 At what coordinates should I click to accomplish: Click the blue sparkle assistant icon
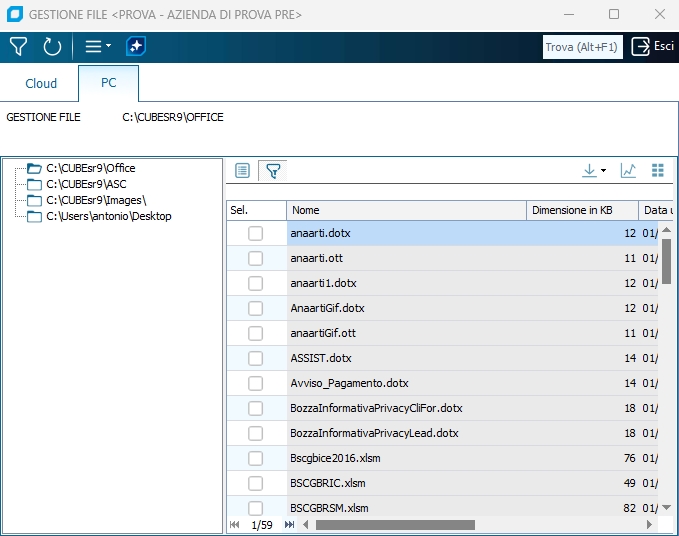[136, 47]
